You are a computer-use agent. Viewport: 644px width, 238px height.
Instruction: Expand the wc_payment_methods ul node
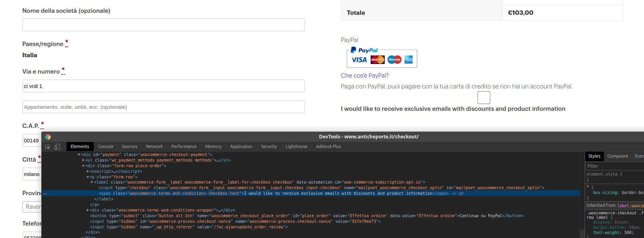(x=83, y=160)
